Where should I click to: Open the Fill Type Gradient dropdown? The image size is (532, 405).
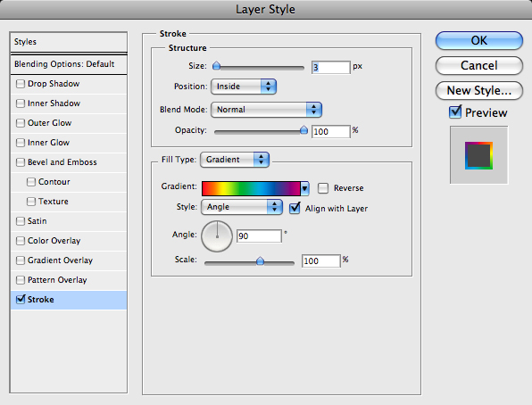point(235,160)
